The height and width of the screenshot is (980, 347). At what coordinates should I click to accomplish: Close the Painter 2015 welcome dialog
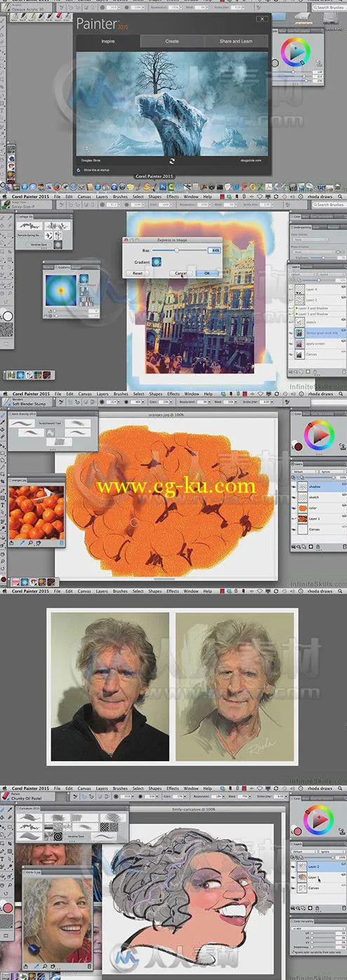click(x=262, y=19)
